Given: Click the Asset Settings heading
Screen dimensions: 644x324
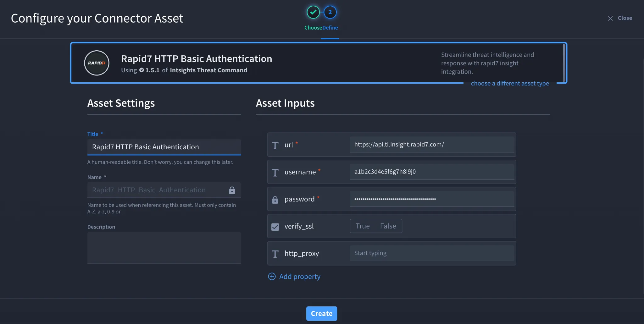Looking at the screenshot, I should 121,103.
